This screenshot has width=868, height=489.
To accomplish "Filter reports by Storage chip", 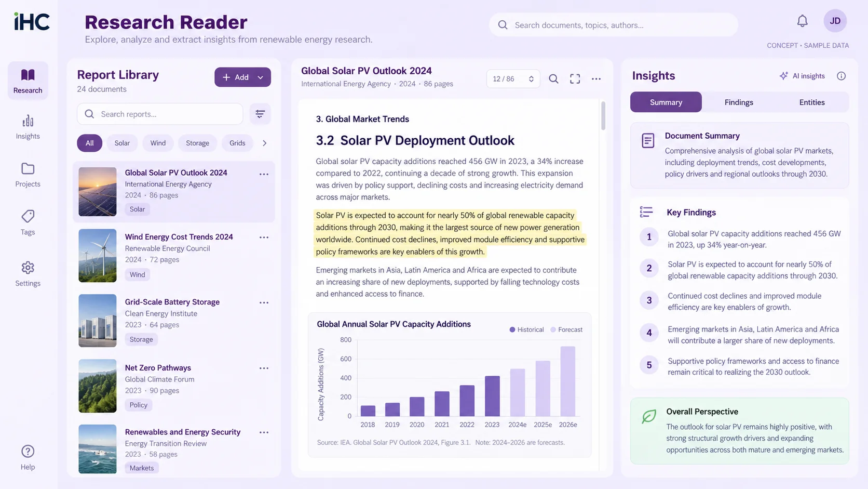I will pos(197,143).
